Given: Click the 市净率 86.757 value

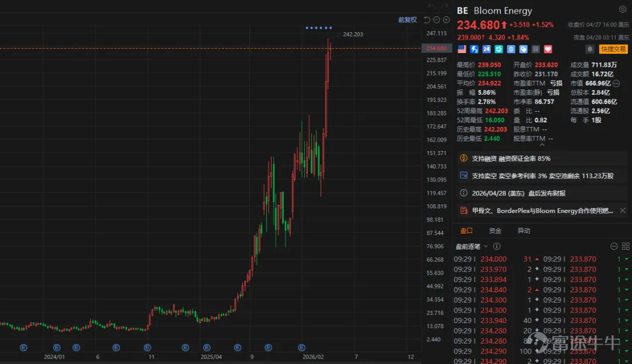Looking at the screenshot, I should pyautogui.click(x=544, y=102).
